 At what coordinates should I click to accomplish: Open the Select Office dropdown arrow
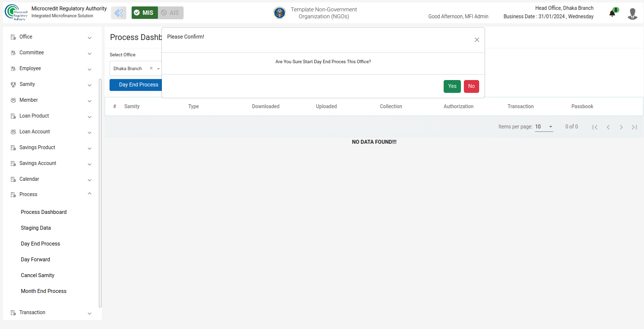coord(158,69)
